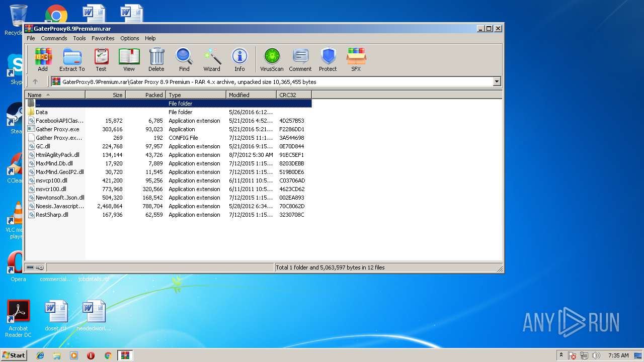Open neededworl... desktop document
Image resolution: width=644 pixels, height=362 pixels.
[x=94, y=315]
